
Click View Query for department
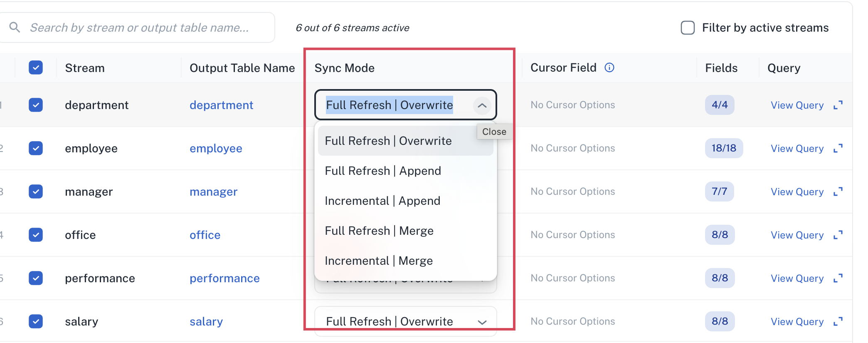(797, 105)
